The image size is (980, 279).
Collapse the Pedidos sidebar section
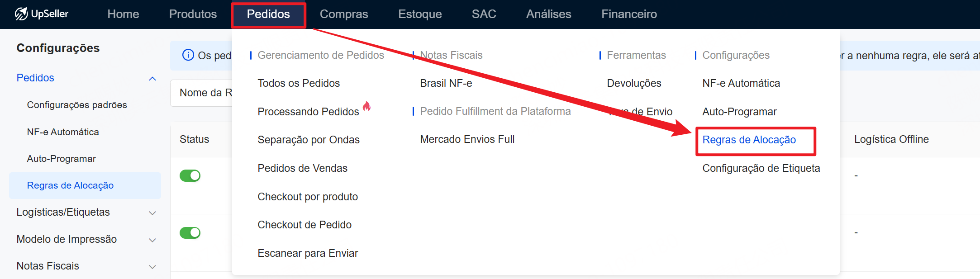[x=152, y=78]
